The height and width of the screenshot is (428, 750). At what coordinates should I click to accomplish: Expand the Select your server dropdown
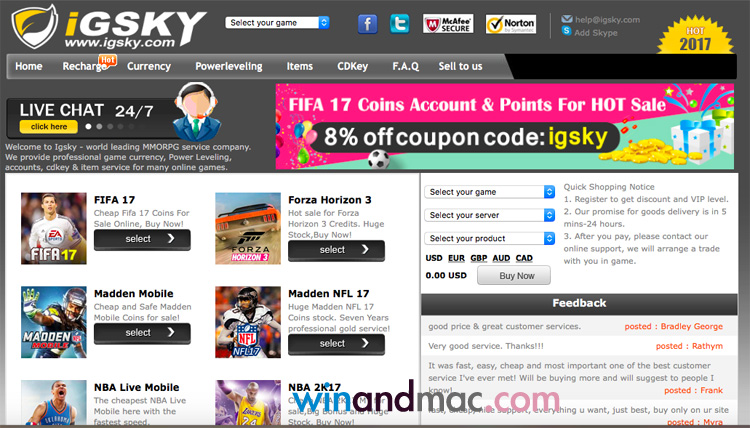pyautogui.click(x=489, y=215)
